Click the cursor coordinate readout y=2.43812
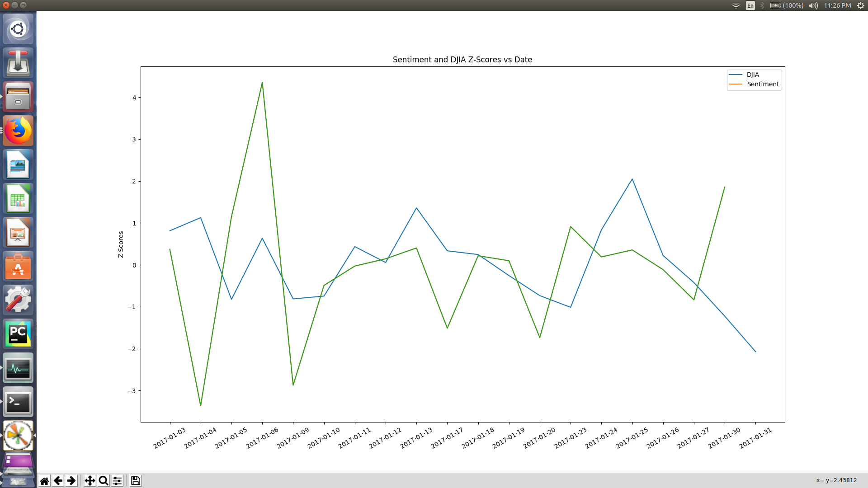This screenshot has width=868, height=488. (x=836, y=480)
